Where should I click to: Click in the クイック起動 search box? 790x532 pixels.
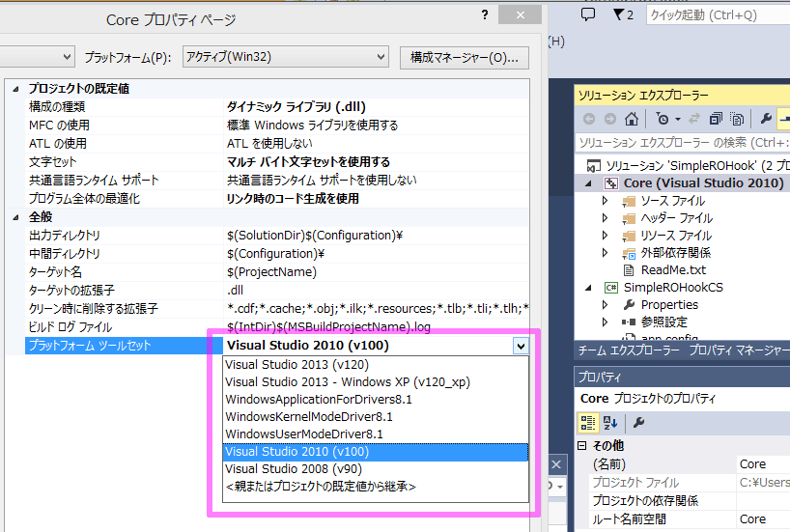click(719, 15)
